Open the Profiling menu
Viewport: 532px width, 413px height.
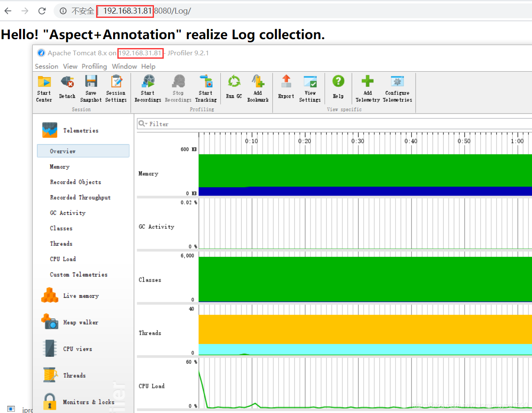94,66
